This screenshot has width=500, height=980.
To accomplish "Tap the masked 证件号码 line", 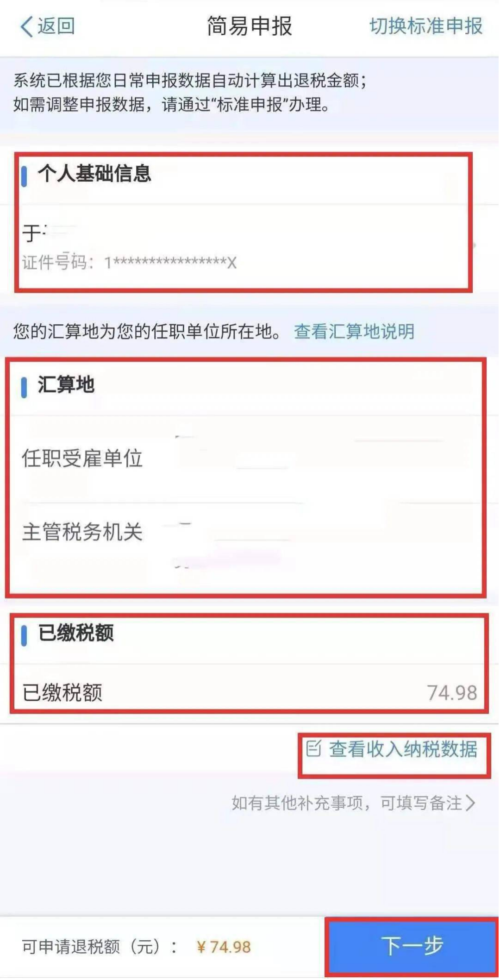I will point(129,263).
